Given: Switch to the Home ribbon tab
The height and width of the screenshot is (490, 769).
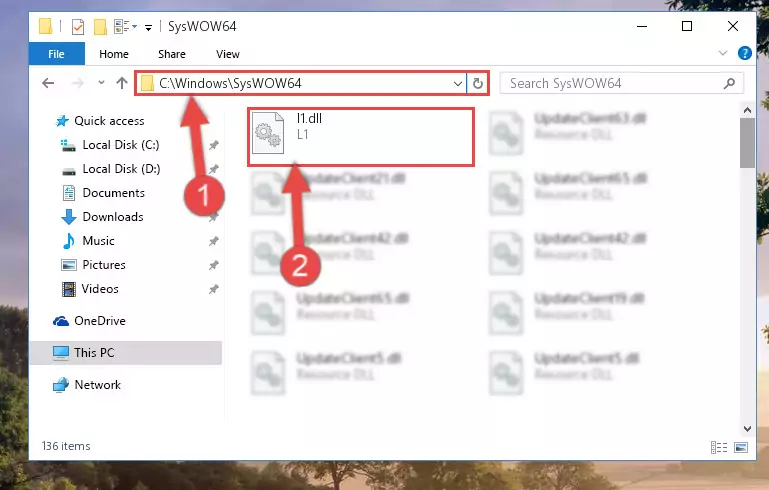Looking at the screenshot, I should click(x=114, y=54).
